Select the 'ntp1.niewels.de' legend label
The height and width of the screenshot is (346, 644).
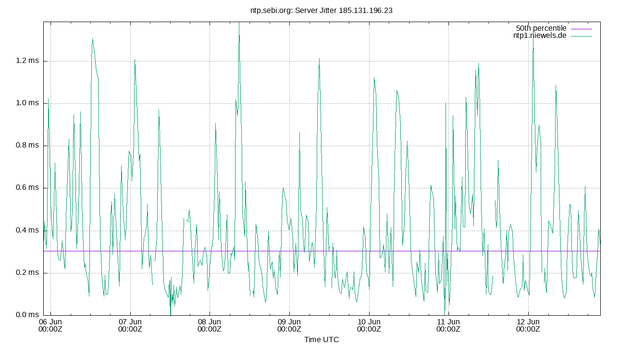tap(540, 36)
